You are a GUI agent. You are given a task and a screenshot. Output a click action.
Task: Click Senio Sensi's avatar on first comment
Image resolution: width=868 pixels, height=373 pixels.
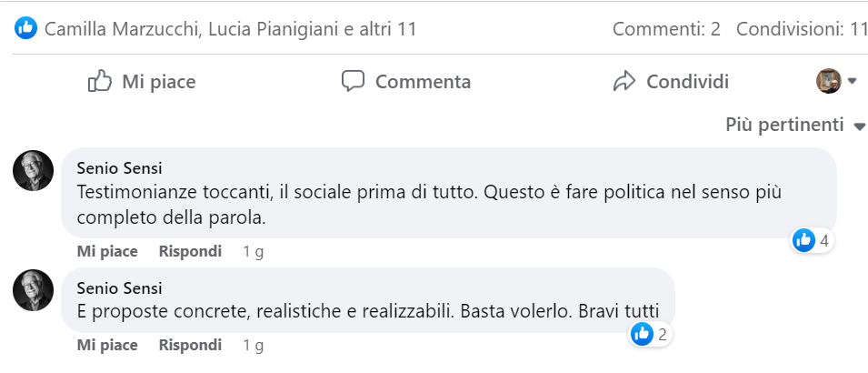pyautogui.click(x=34, y=171)
